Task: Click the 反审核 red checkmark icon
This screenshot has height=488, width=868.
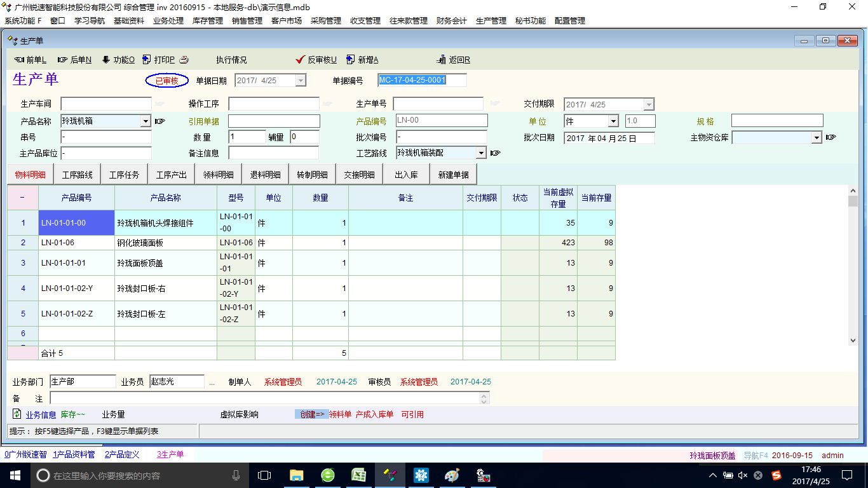Action: click(301, 60)
